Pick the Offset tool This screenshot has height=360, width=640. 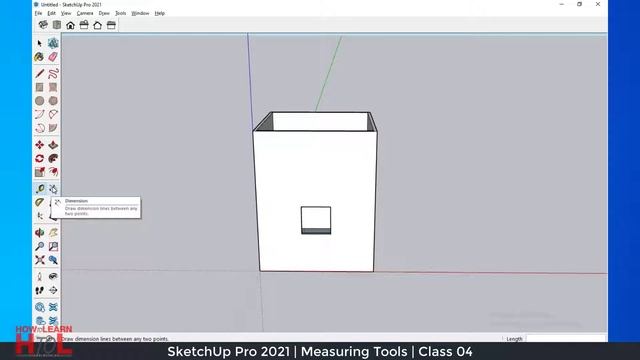click(x=53, y=172)
